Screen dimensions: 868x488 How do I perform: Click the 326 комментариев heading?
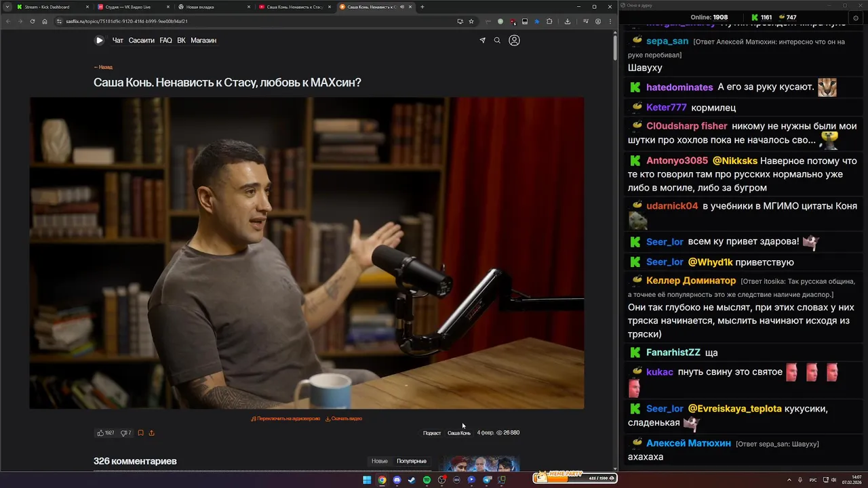tap(135, 461)
